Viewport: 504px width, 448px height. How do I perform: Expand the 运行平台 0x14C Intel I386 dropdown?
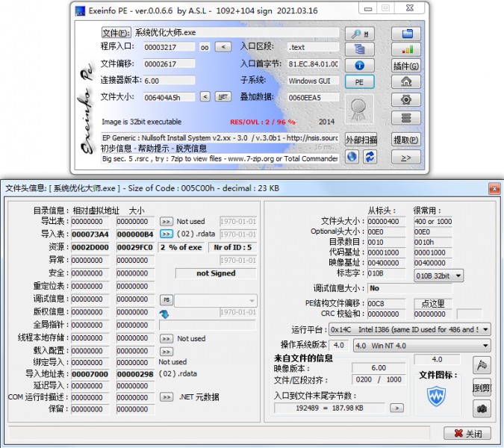[x=410, y=330]
